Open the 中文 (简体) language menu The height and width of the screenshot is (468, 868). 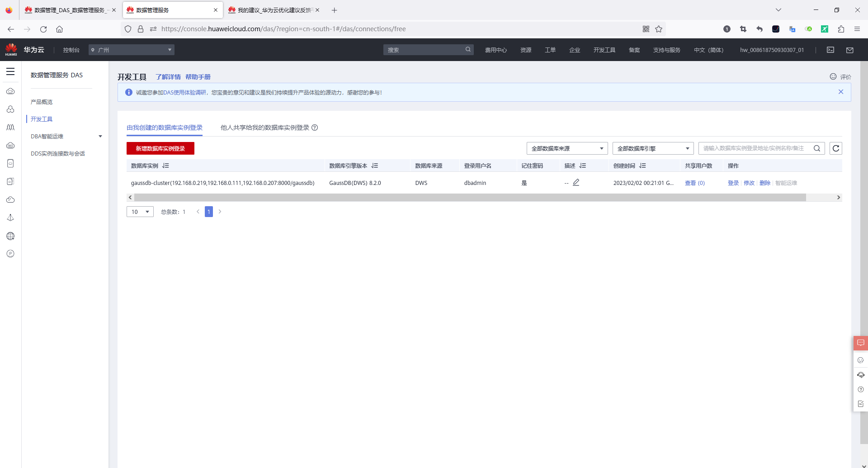point(709,50)
